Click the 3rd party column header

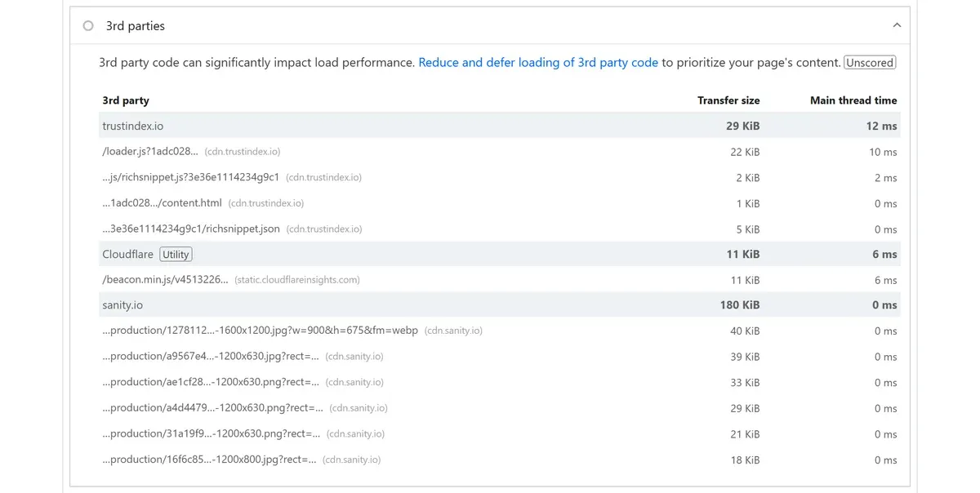click(x=126, y=100)
